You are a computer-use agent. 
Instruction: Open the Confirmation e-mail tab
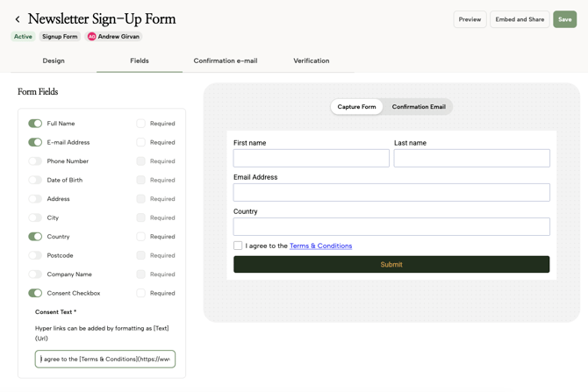tap(226, 61)
